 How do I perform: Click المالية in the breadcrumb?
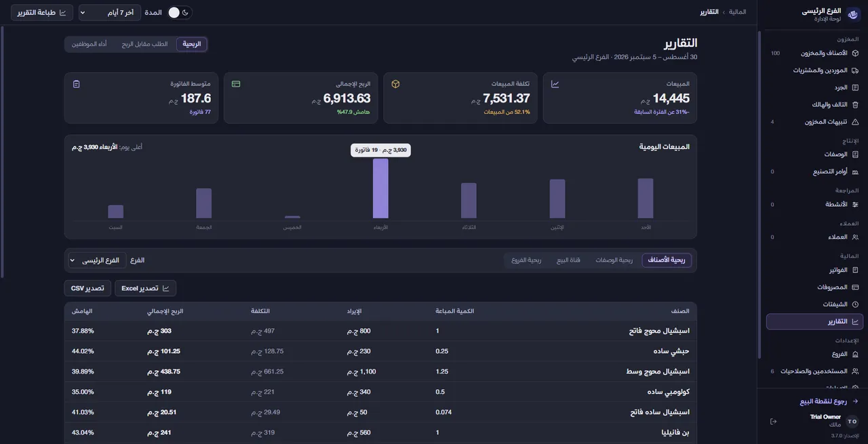tap(737, 12)
